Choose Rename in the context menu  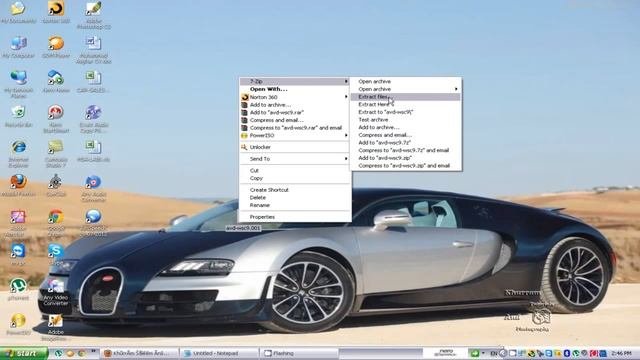coord(295,205)
